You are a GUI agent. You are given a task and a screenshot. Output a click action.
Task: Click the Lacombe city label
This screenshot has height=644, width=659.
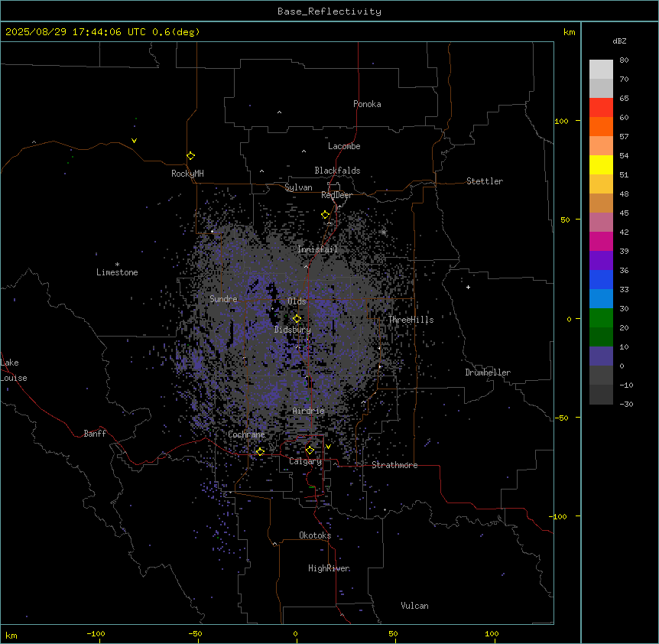[x=344, y=146]
